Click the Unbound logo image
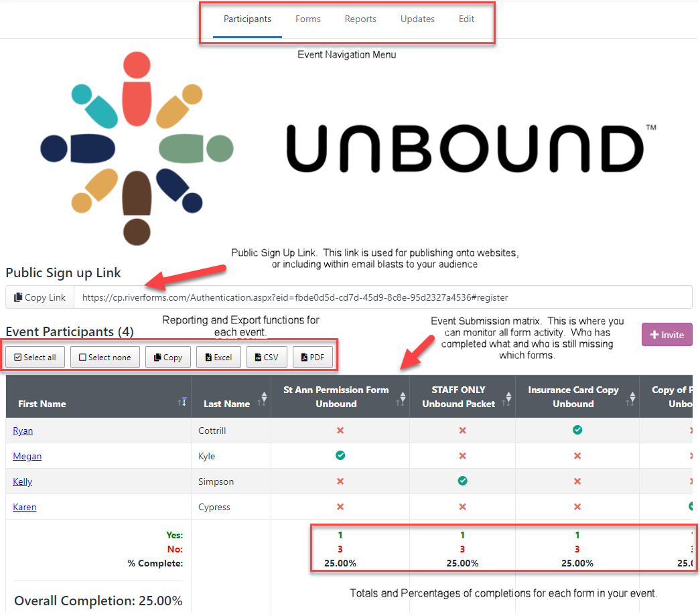Screen dimensions: 700x616 click(x=348, y=149)
